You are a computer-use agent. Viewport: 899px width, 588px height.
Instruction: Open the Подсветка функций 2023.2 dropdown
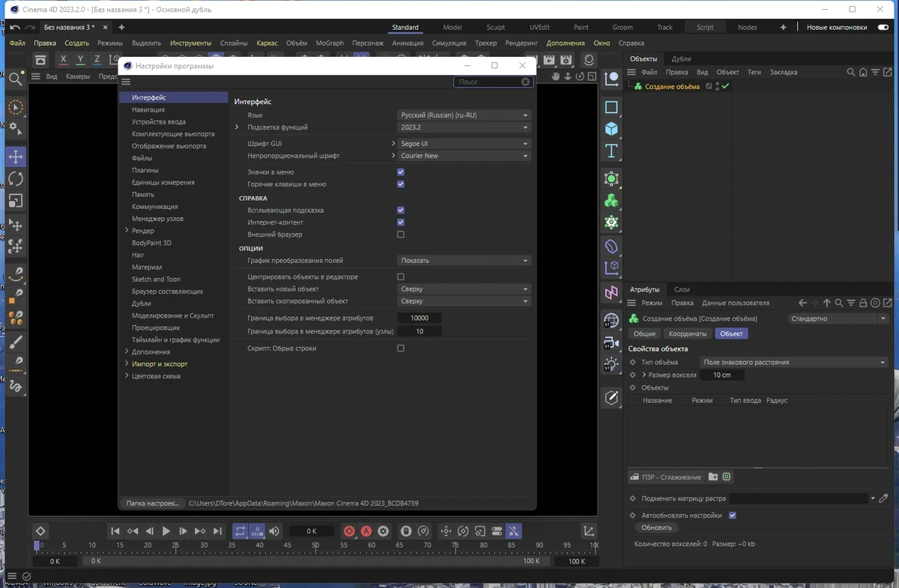pyautogui.click(x=464, y=127)
